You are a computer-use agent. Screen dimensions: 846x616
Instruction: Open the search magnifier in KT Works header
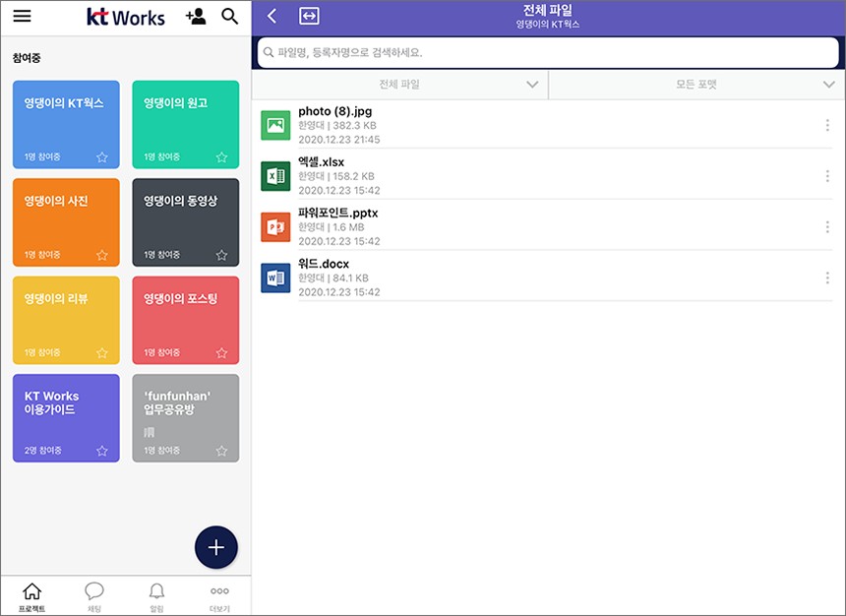[230, 16]
